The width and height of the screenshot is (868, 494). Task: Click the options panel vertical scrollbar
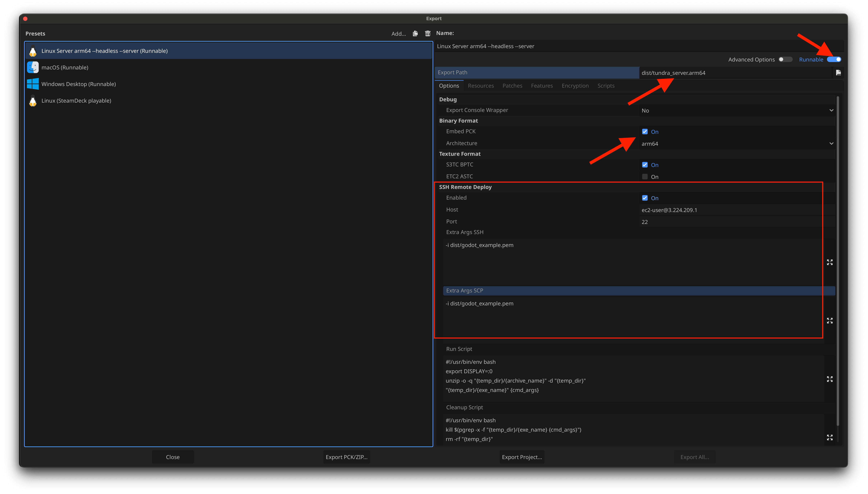click(x=838, y=261)
